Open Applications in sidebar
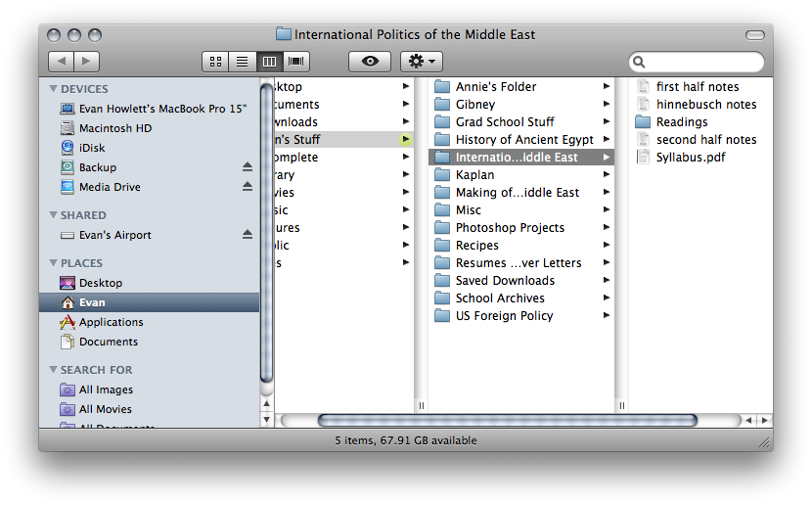This screenshot has width=812, height=505. tap(149, 322)
